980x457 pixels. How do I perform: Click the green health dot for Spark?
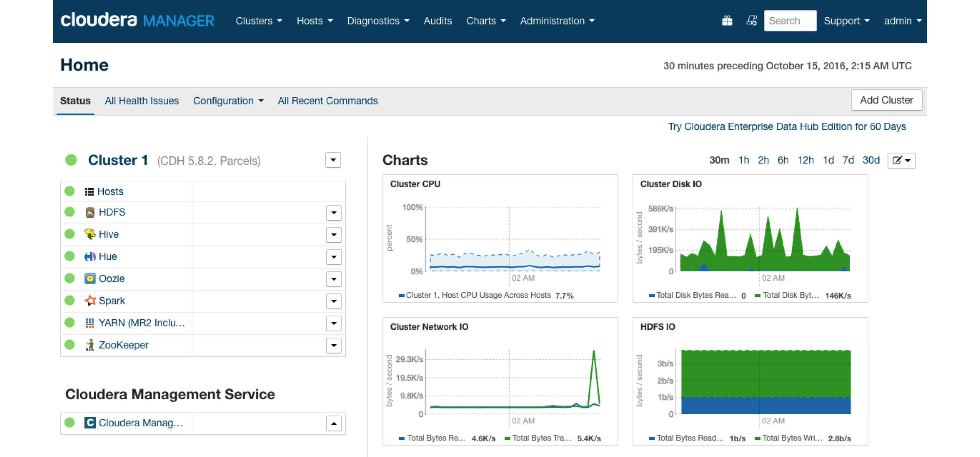70,300
